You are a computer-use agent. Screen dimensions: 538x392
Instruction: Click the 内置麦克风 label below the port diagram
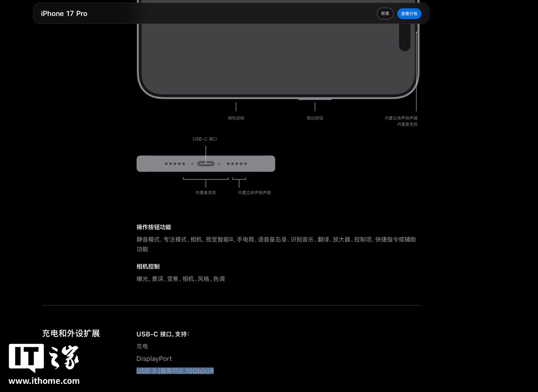(x=205, y=192)
